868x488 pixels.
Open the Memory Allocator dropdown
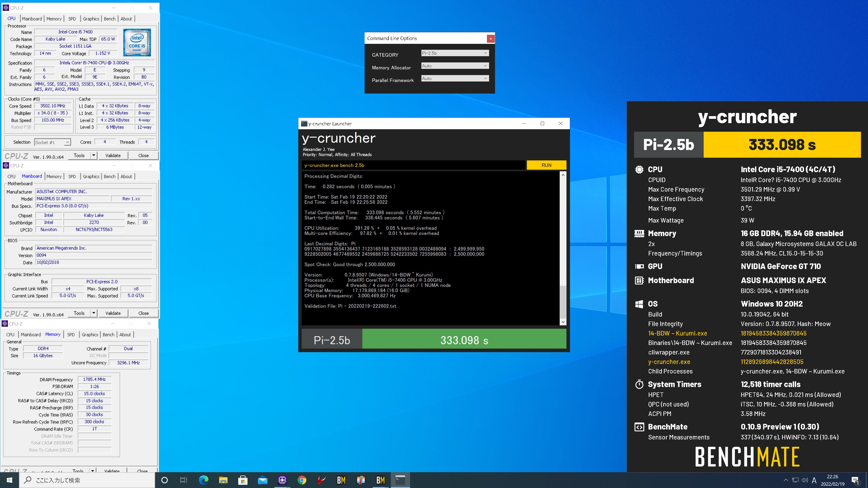tap(455, 66)
